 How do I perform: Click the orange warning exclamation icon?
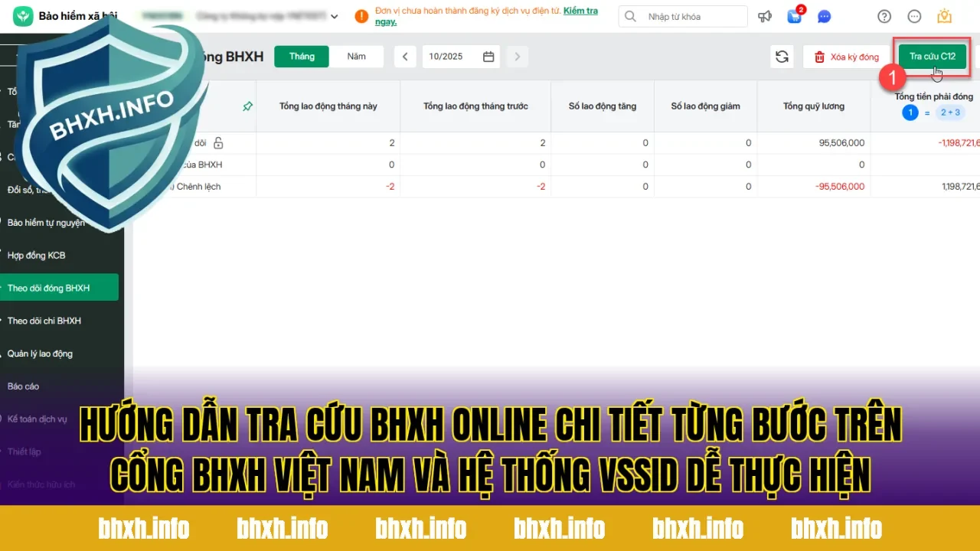point(361,16)
